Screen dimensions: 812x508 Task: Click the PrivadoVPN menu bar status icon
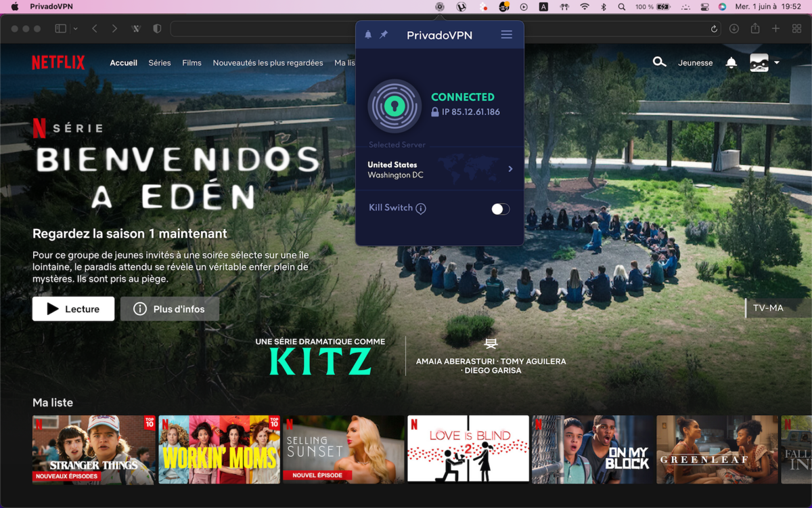pyautogui.click(x=440, y=7)
